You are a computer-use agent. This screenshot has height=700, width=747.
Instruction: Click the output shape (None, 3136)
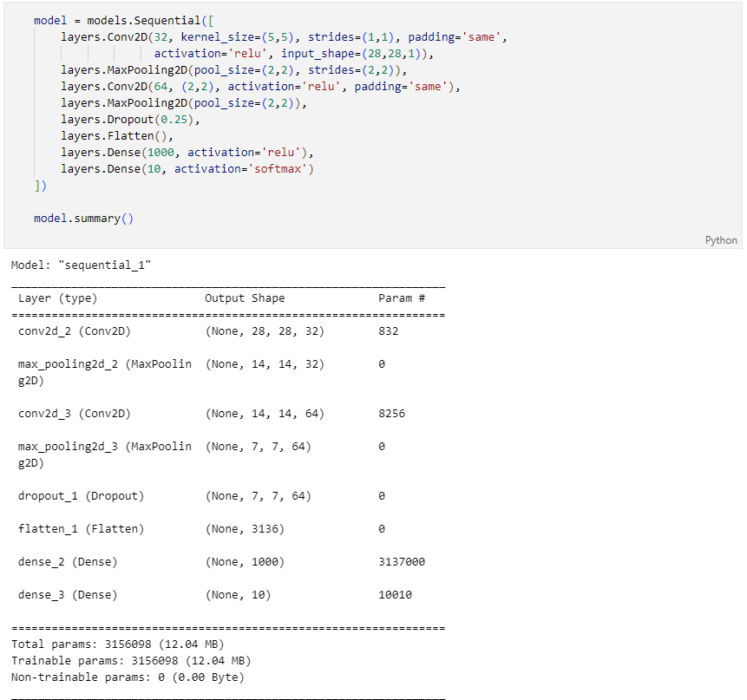coord(245,528)
